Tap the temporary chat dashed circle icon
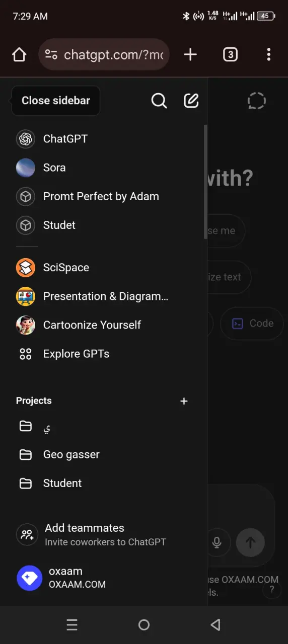The image size is (288, 644). click(x=257, y=101)
